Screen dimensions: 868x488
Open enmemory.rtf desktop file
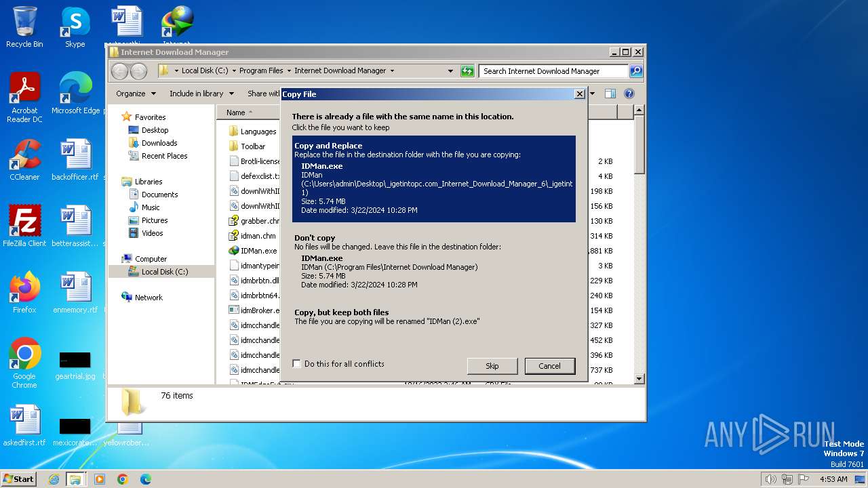click(75, 293)
